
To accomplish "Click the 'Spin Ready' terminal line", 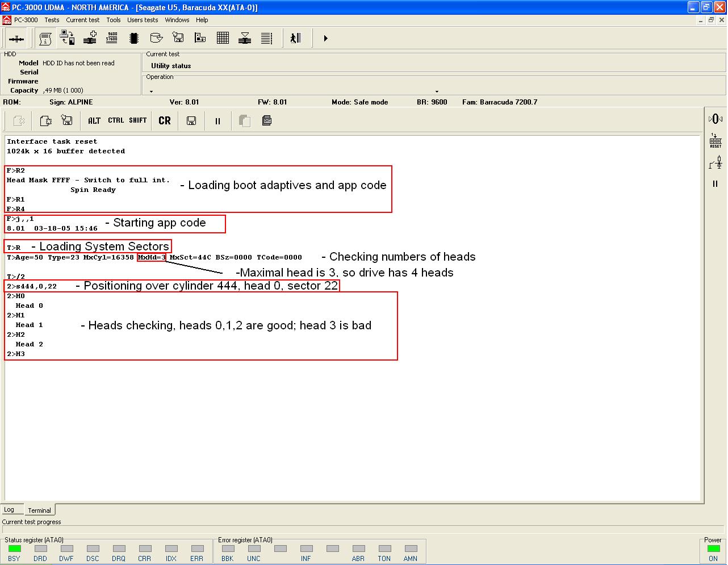I will (93, 190).
